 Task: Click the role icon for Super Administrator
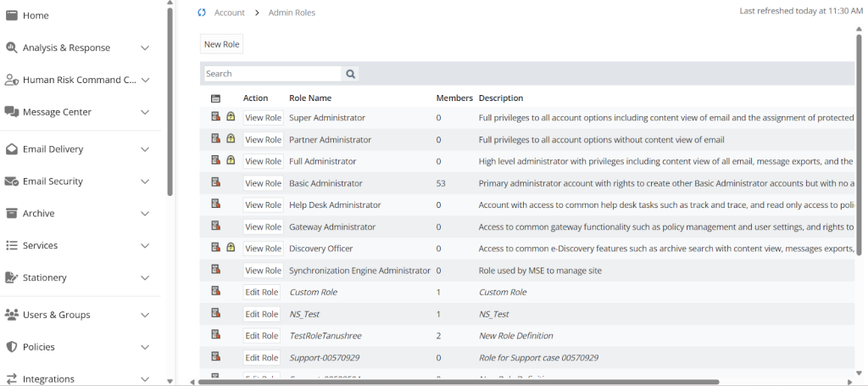tap(216, 116)
